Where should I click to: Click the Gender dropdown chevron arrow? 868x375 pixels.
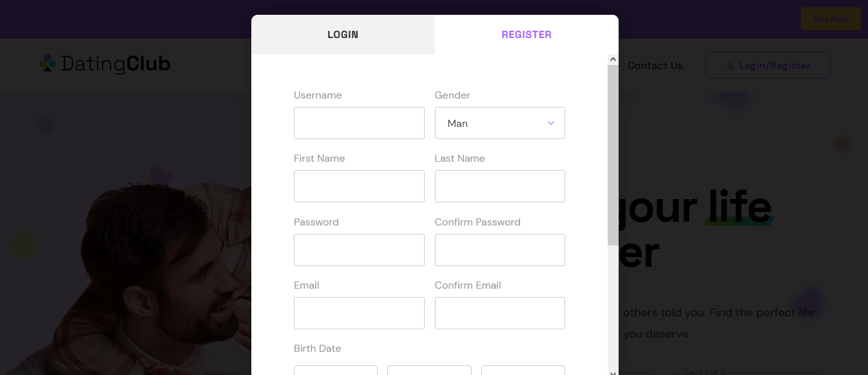coord(551,123)
